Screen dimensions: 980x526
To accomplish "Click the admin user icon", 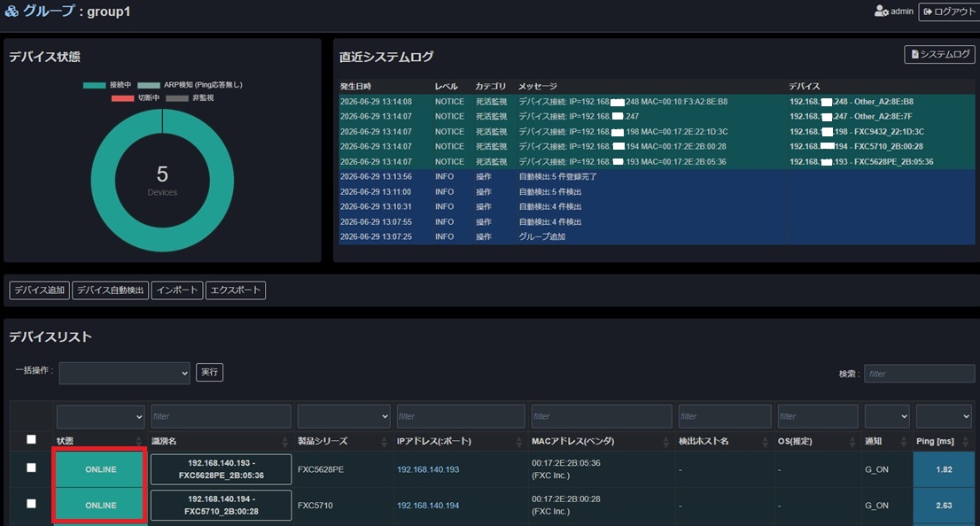I will pos(882,12).
